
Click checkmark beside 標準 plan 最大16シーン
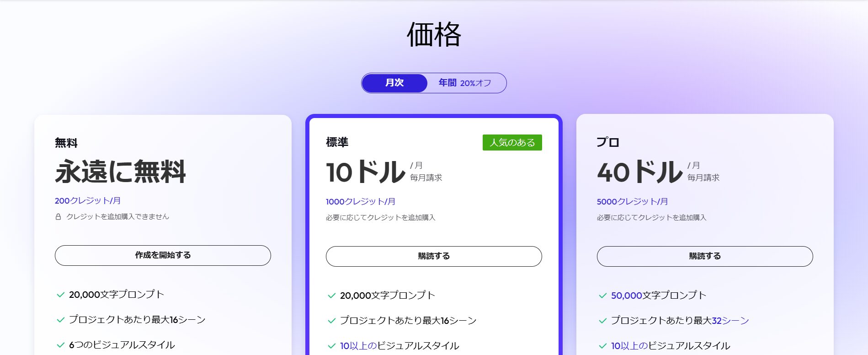pos(331,321)
